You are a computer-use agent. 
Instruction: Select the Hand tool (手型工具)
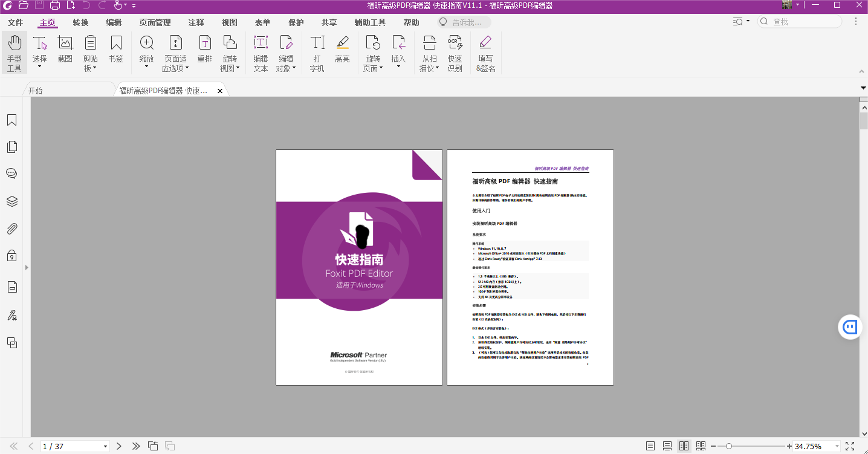point(14,52)
